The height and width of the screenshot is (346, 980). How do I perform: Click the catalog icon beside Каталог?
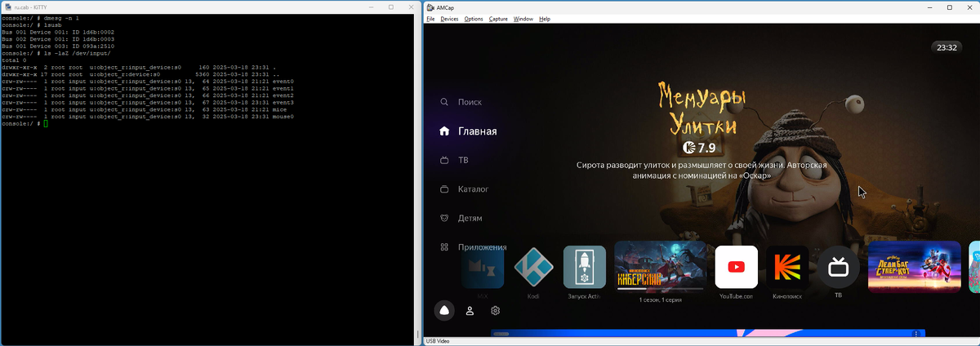click(444, 189)
